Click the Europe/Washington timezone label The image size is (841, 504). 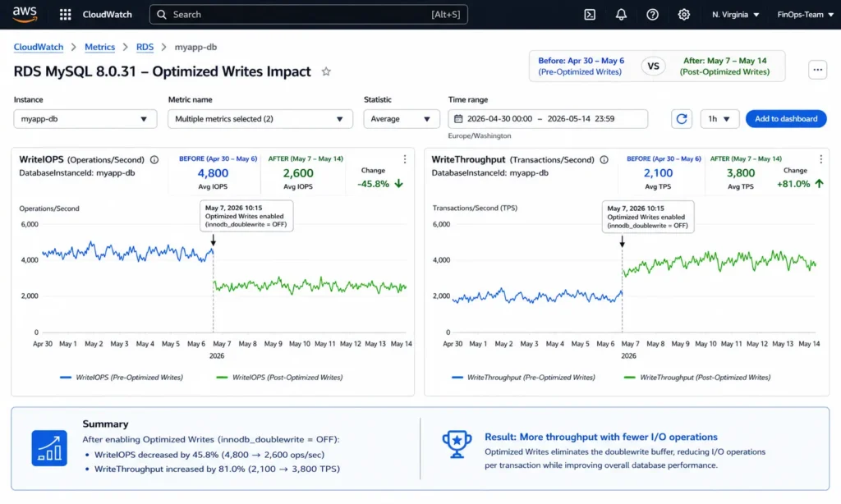480,135
